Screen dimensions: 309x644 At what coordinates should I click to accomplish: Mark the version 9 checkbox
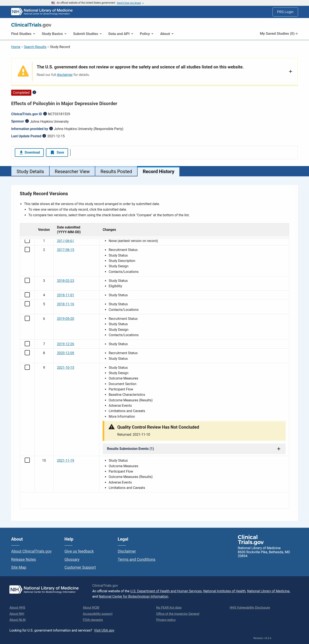pyautogui.click(x=27, y=367)
